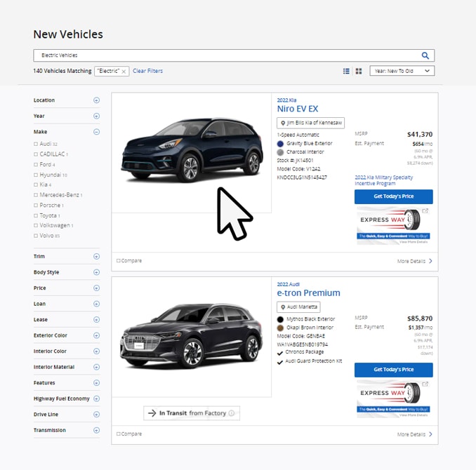Expand the Body Style filter
476x470 pixels.
tap(97, 272)
